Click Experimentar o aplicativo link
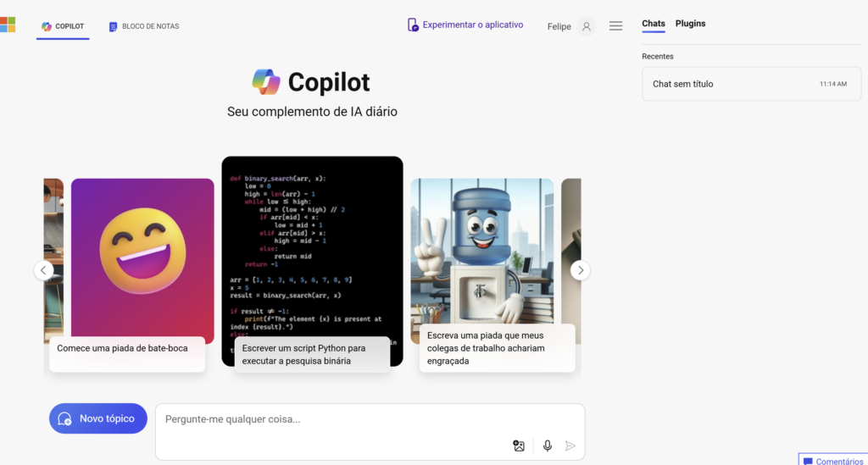 pos(465,25)
